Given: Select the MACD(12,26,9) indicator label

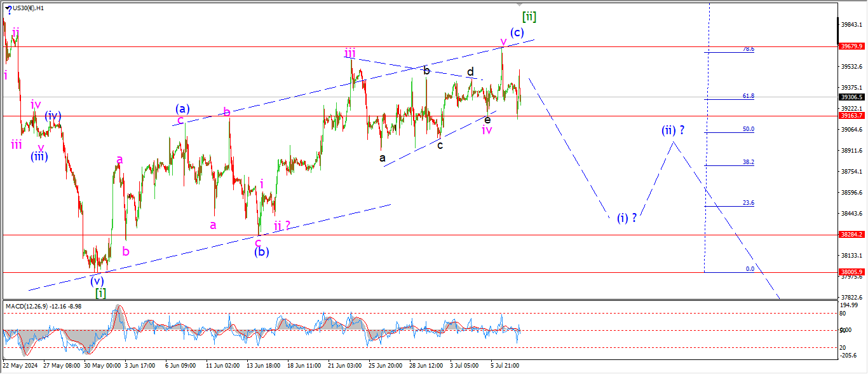Looking at the screenshot, I should [43, 306].
